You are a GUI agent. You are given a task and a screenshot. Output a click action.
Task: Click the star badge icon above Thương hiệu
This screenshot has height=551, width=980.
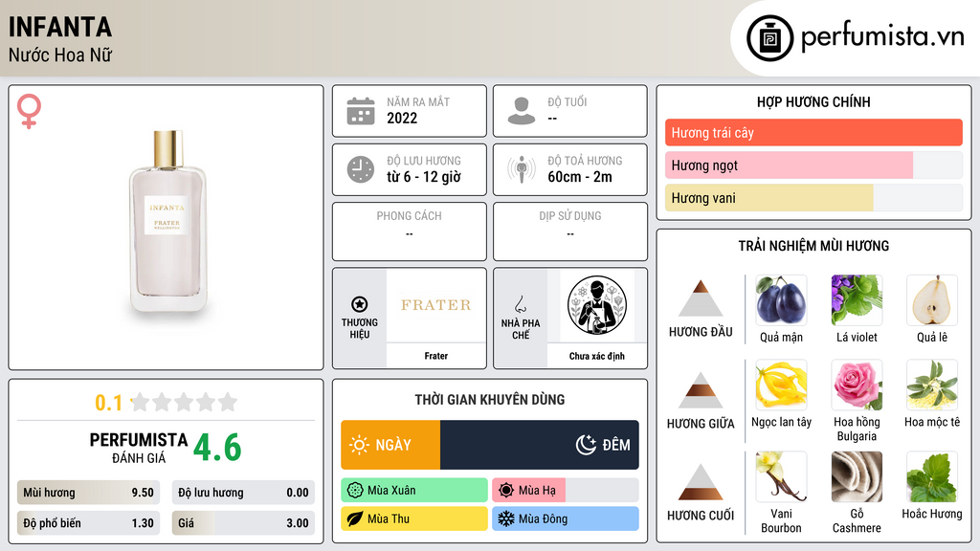[x=360, y=304]
